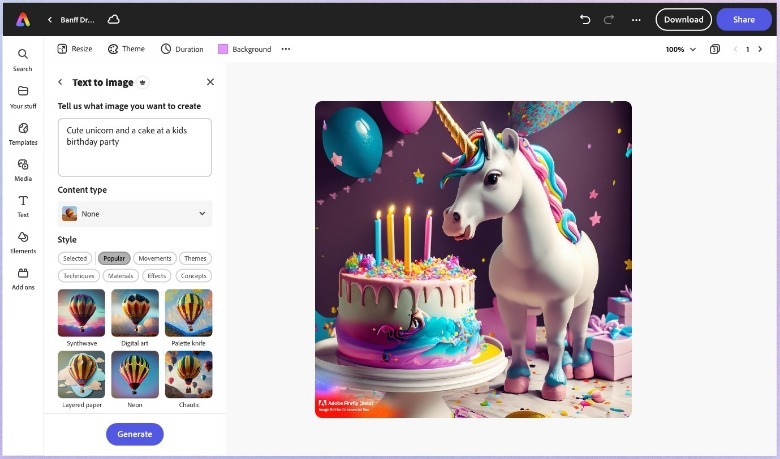Image resolution: width=780 pixels, height=459 pixels.
Task: Go to next page arrow
Action: pos(760,49)
